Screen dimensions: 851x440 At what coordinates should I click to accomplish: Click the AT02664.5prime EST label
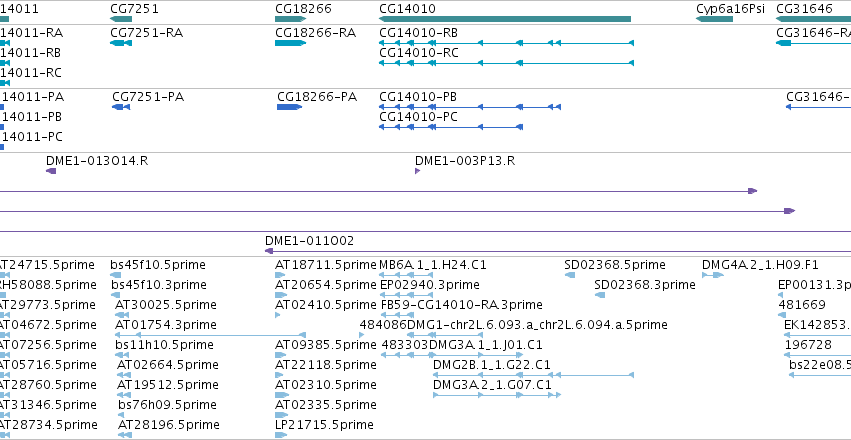[x=168, y=365]
